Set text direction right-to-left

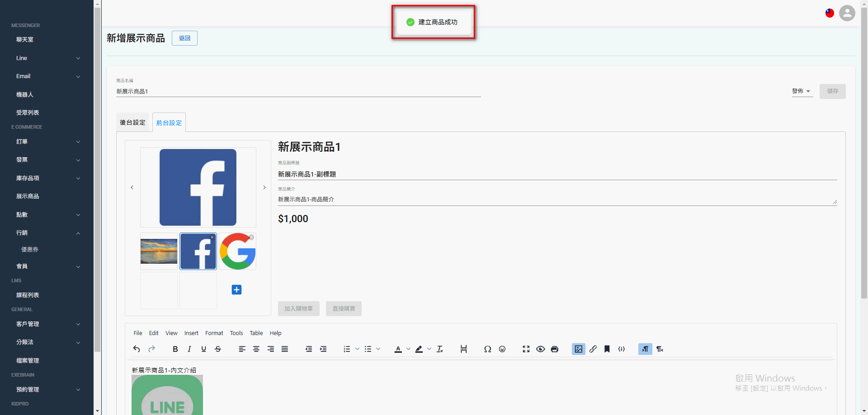pos(660,349)
